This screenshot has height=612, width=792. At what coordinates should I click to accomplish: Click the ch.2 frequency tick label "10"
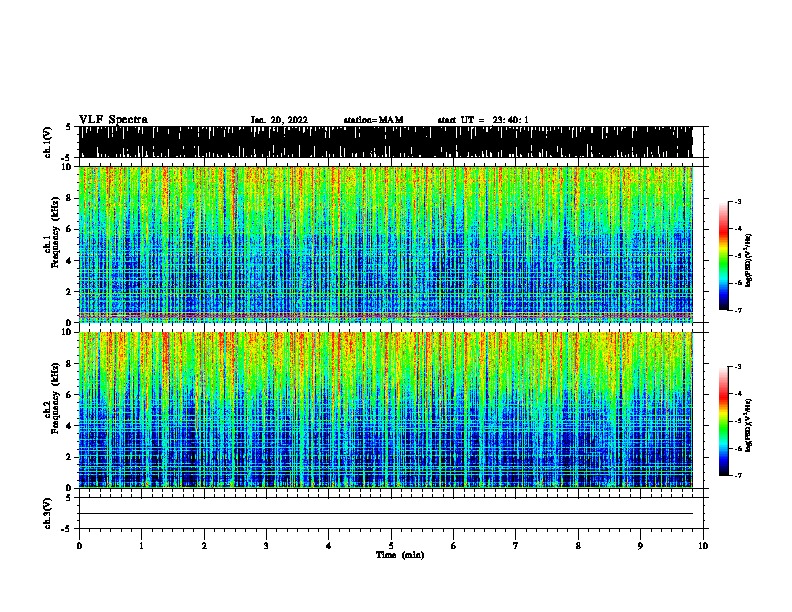coord(68,332)
